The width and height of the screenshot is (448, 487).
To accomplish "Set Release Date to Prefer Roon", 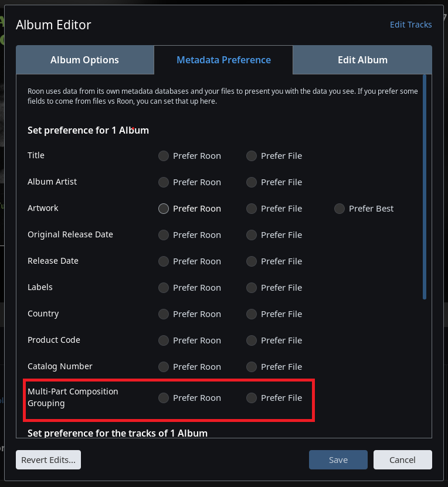I will pos(164,261).
